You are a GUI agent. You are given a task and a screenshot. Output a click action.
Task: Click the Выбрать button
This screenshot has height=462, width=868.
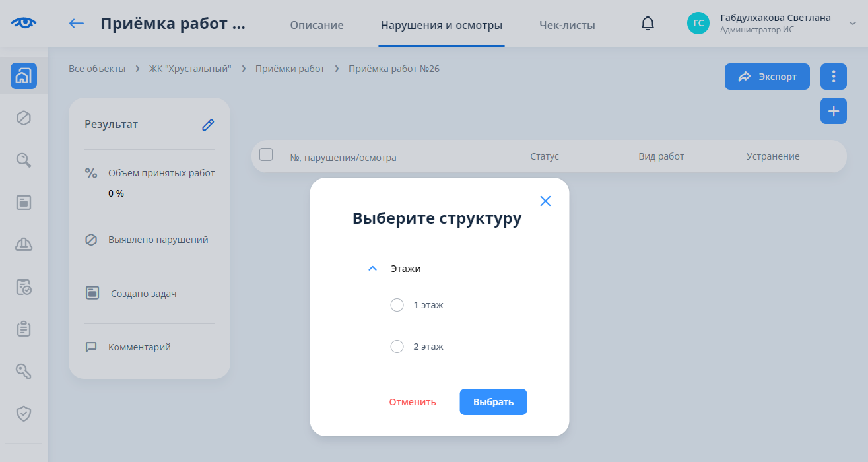click(x=493, y=402)
